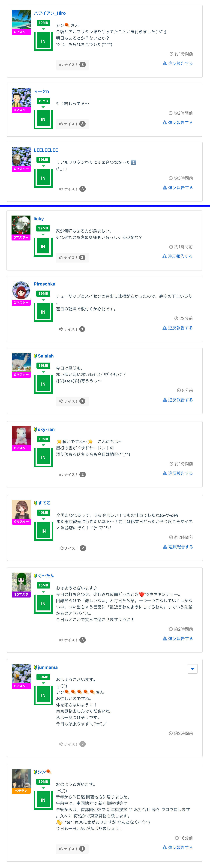Click sky-ran's avatar image

(21, 436)
